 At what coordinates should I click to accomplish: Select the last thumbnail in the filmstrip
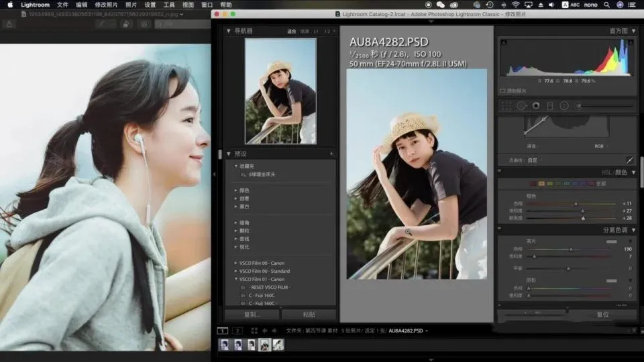click(x=278, y=345)
